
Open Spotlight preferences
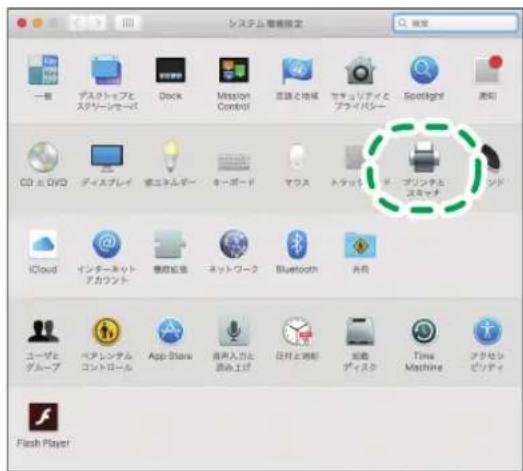click(x=424, y=70)
